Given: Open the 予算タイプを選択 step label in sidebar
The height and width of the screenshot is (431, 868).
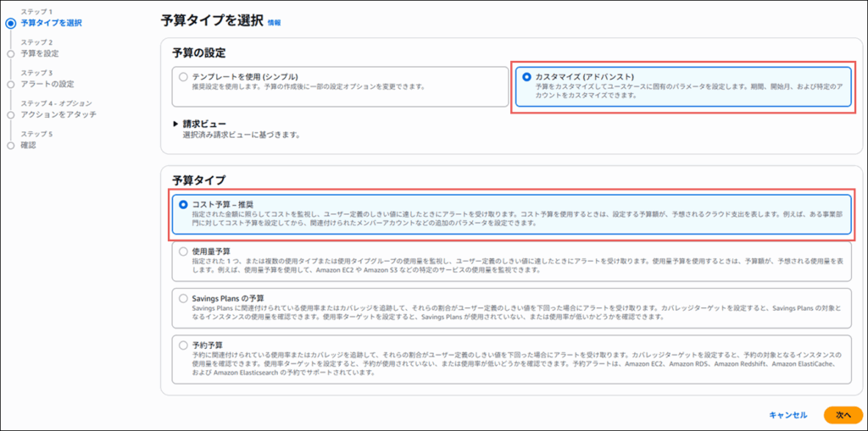Looking at the screenshot, I should coord(49,23).
